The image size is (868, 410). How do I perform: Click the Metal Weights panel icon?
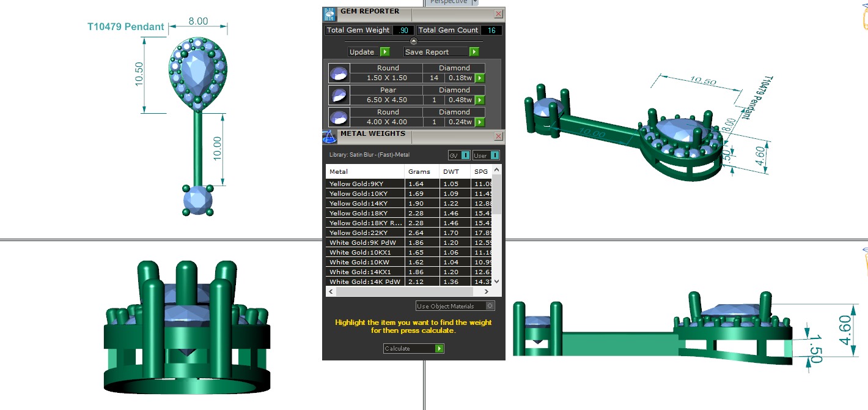tap(329, 136)
